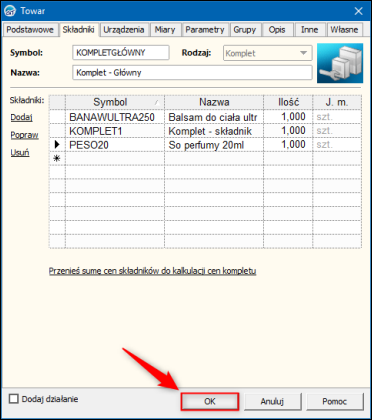Image resolution: width=372 pixels, height=420 pixels.
Task: Switch to the Podstawowe tab
Action: 30,30
